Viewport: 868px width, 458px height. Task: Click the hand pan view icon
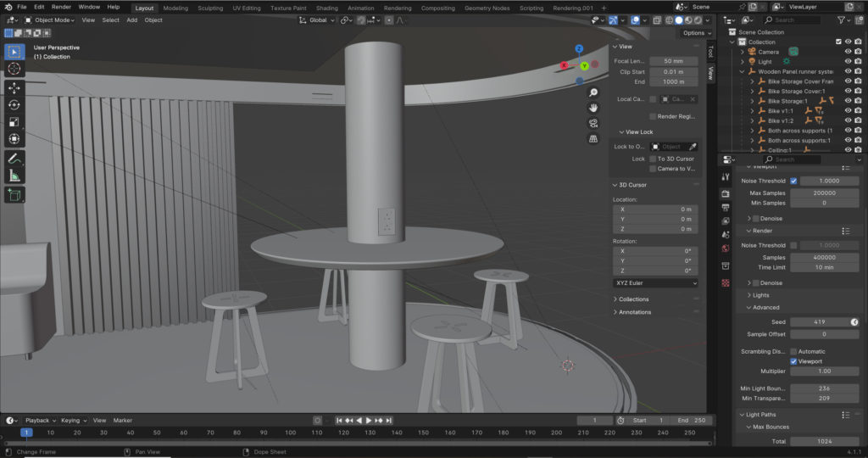click(593, 107)
